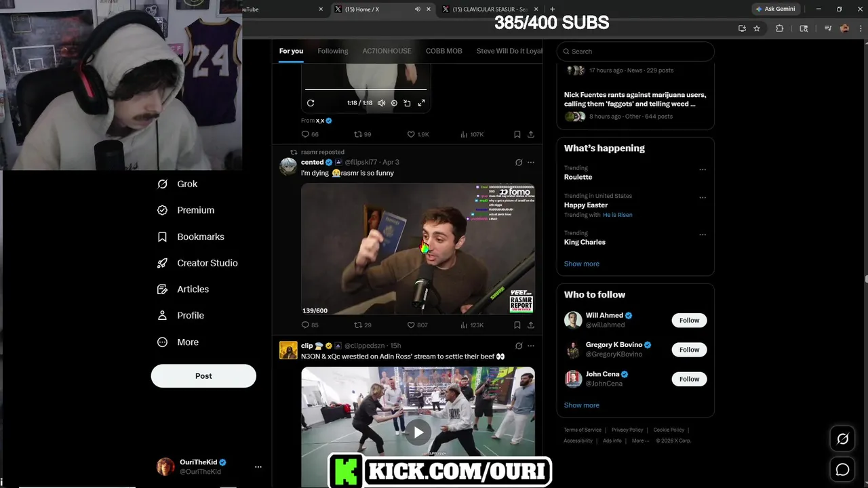The height and width of the screenshot is (488, 868).
Task: Repost the post with 99 reposts
Action: [363, 134]
